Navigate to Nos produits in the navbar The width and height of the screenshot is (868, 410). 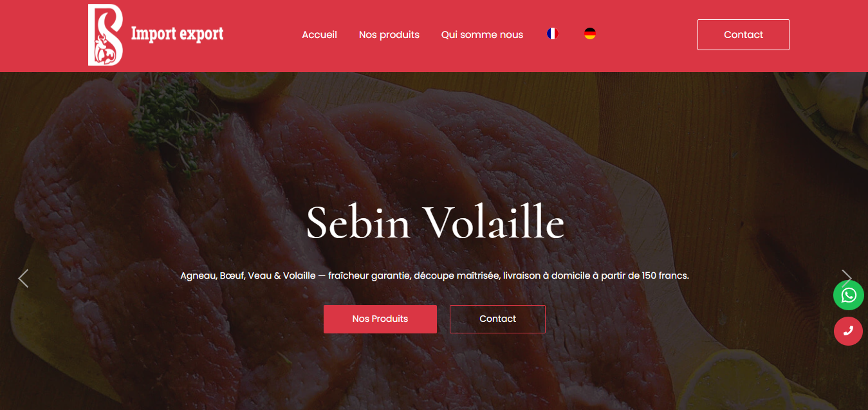tap(389, 35)
